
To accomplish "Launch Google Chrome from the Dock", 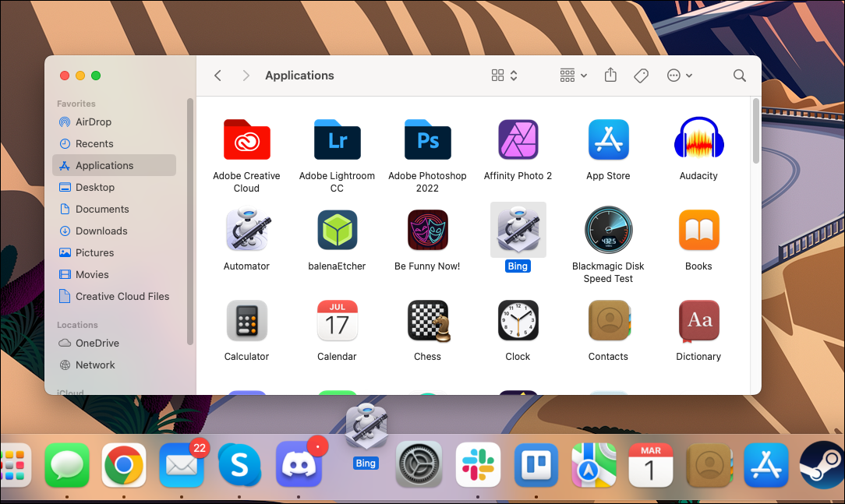I will (124, 465).
